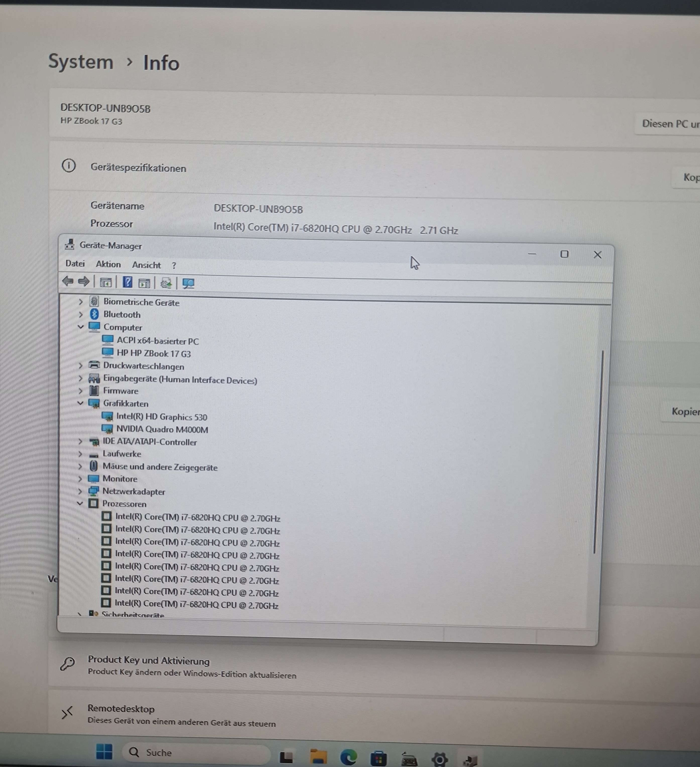Image resolution: width=700 pixels, height=767 pixels.
Task: Expand the Druckwarteschlangen node
Action: click(80, 365)
